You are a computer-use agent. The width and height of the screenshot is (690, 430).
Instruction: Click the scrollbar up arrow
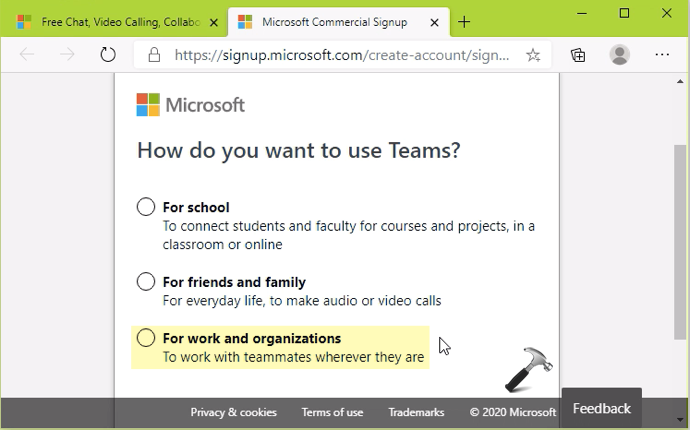[x=680, y=81]
